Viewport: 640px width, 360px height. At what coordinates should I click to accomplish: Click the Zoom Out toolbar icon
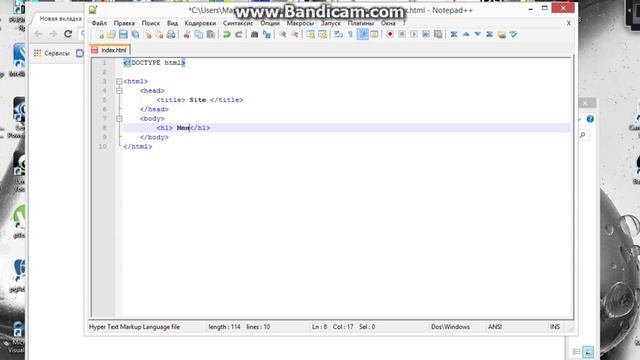(x=295, y=35)
